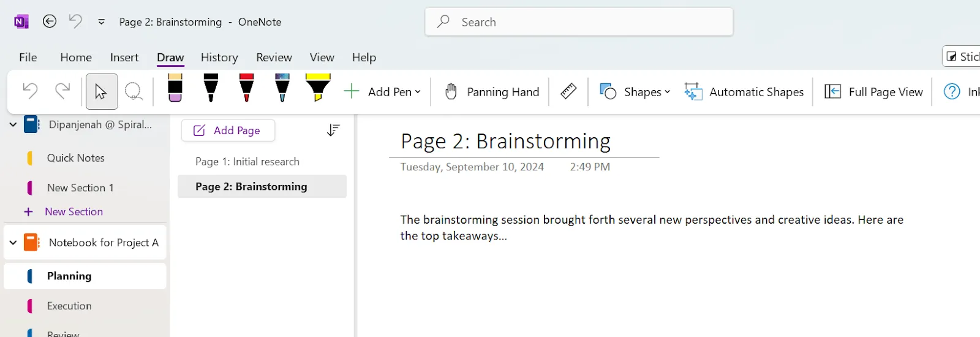Click the Sticky Notes button
Image resolution: width=980 pixels, height=337 pixels.
pyautogui.click(x=962, y=56)
